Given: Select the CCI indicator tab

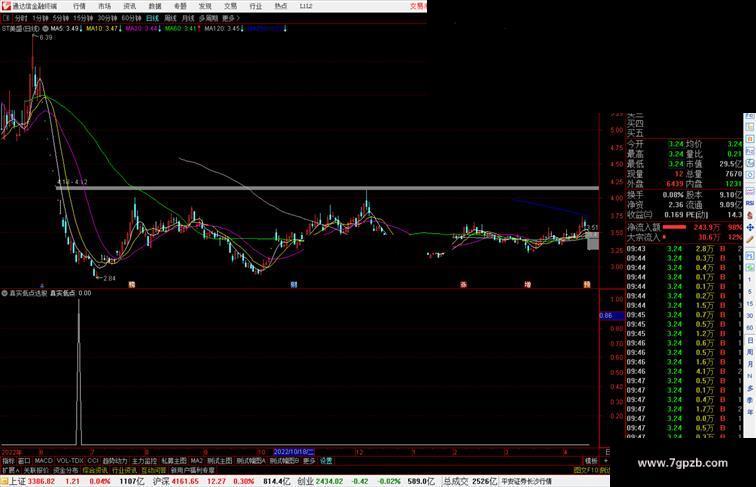Looking at the screenshot, I should (93, 461).
